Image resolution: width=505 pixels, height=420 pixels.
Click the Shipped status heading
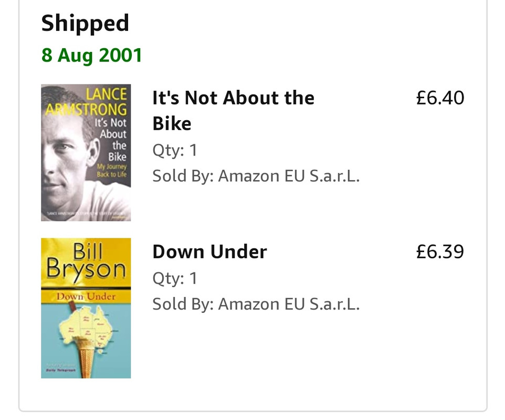click(x=85, y=23)
